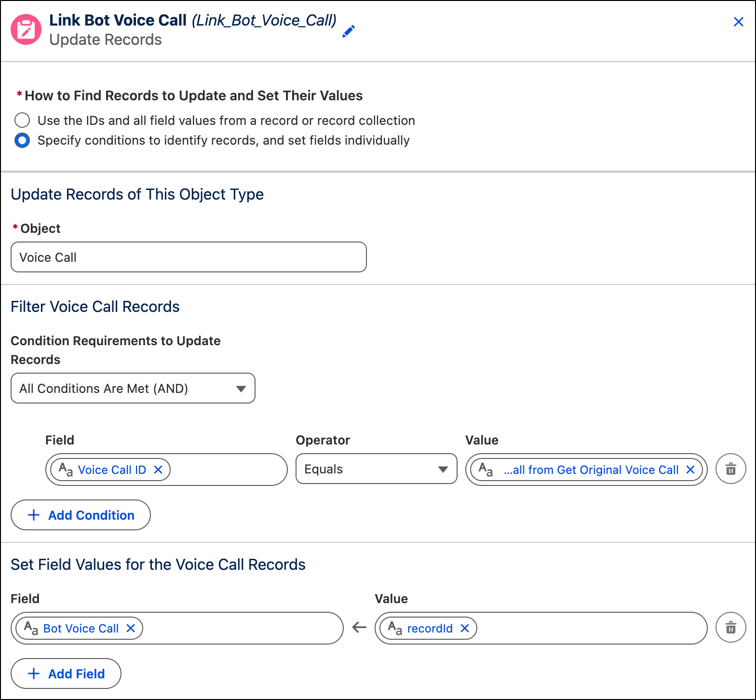Click the pencil edit icon beside the element name
756x700 pixels.
(x=349, y=31)
